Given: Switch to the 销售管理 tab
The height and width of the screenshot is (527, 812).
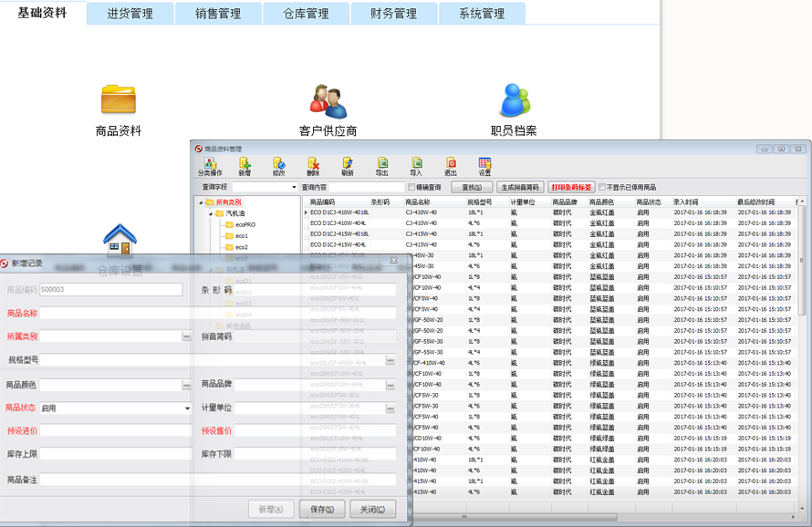Looking at the screenshot, I should point(218,14).
